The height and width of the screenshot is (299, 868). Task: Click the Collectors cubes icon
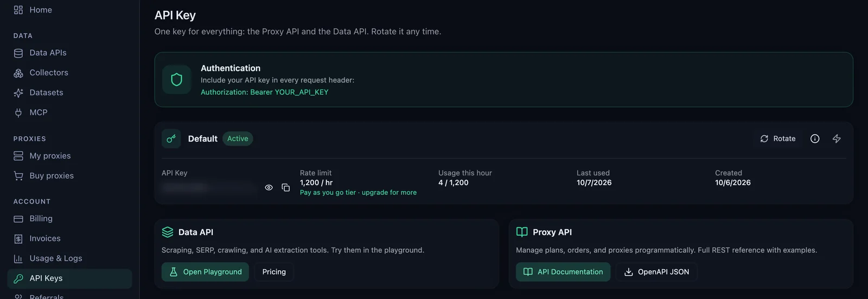[18, 73]
